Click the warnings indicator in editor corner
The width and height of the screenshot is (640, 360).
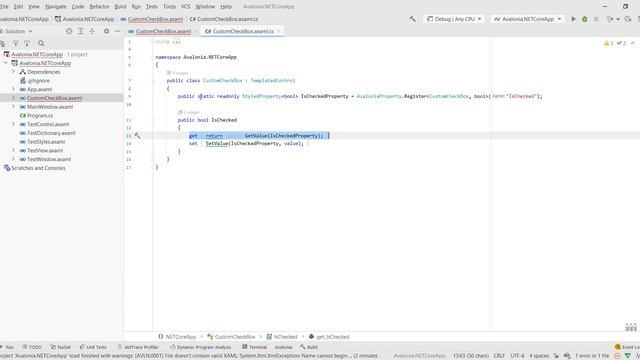point(608,43)
